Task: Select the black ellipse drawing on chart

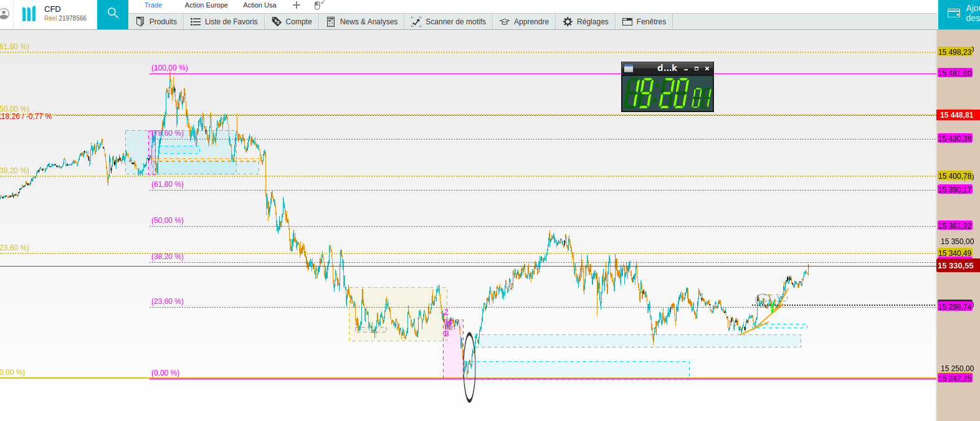Action: 469,367
